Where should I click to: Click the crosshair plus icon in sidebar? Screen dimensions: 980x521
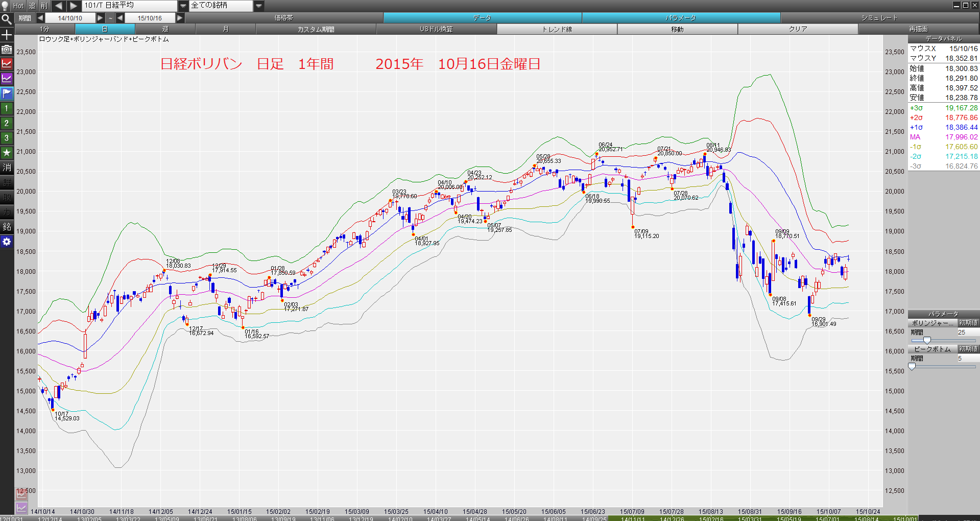click(x=7, y=35)
